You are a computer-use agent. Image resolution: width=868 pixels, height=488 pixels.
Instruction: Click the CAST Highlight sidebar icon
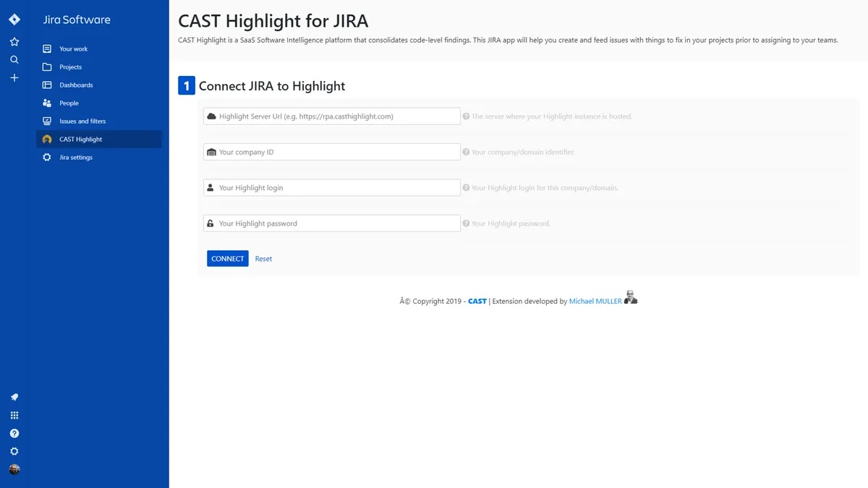click(47, 139)
